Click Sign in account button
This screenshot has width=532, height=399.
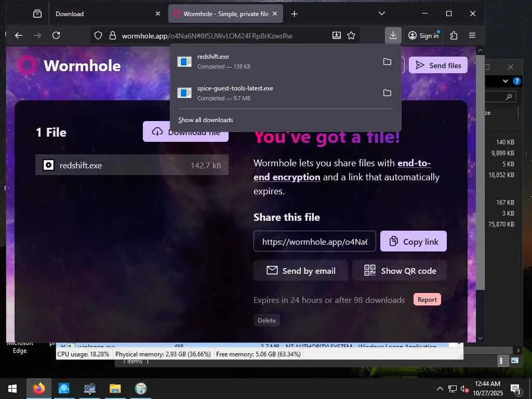[x=423, y=35]
